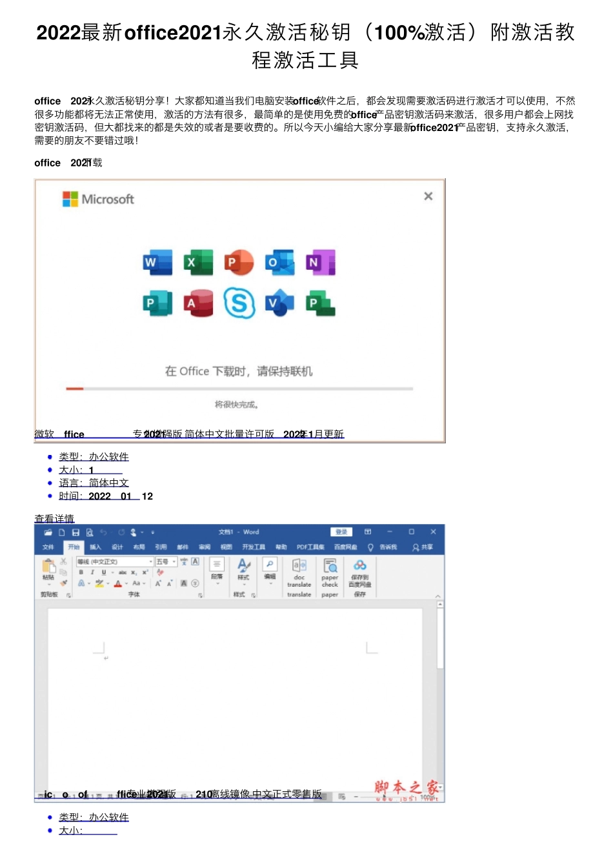The image size is (613, 868).
Task: Open the 时间: 2022 01 12 link
Action: pos(106,496)
